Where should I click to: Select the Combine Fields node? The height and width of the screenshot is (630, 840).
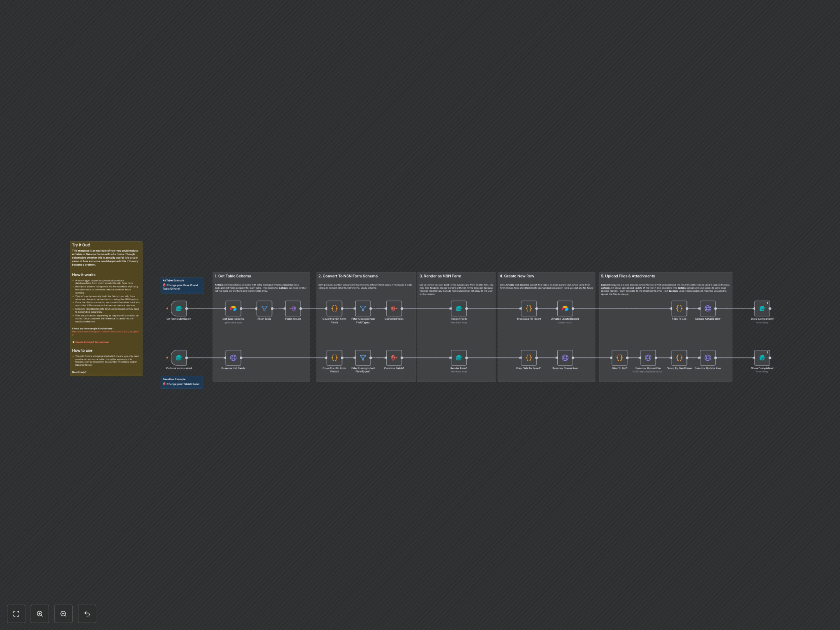click(x=394, y=308)
